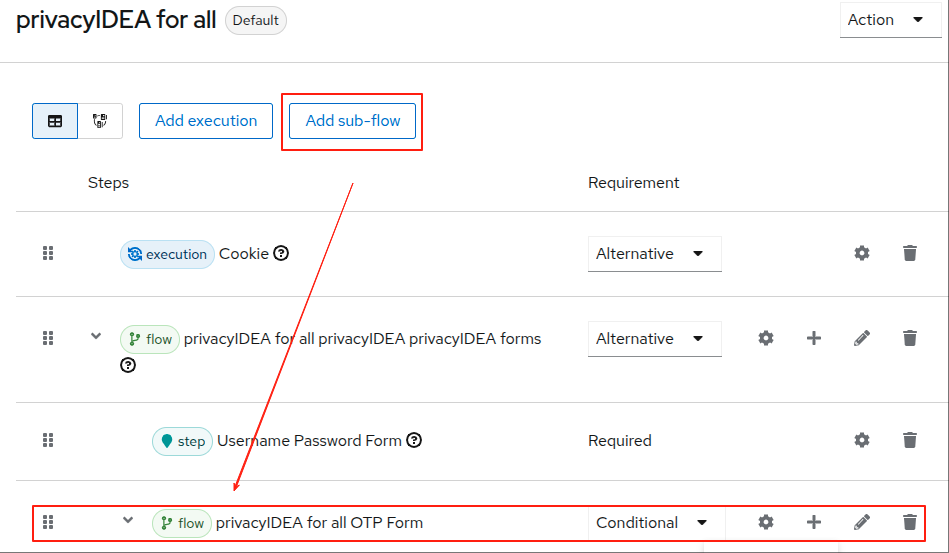Switch to table view mode
Viewport: 949px width, 553px height.
pos(55,121)
